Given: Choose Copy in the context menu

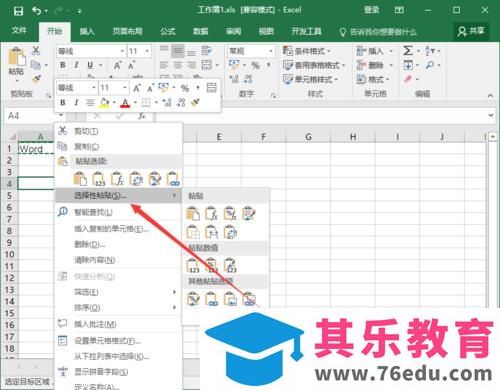Looking at the screenshot, I should [118, 146].
